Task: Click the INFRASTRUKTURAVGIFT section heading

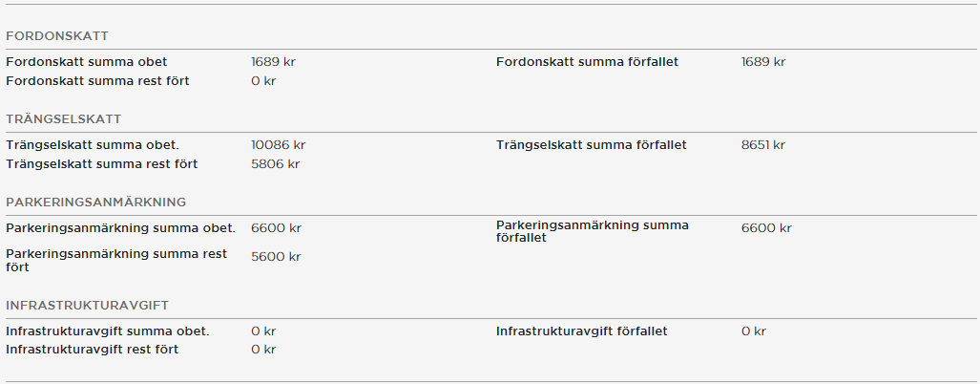Action: pos(87,305)
